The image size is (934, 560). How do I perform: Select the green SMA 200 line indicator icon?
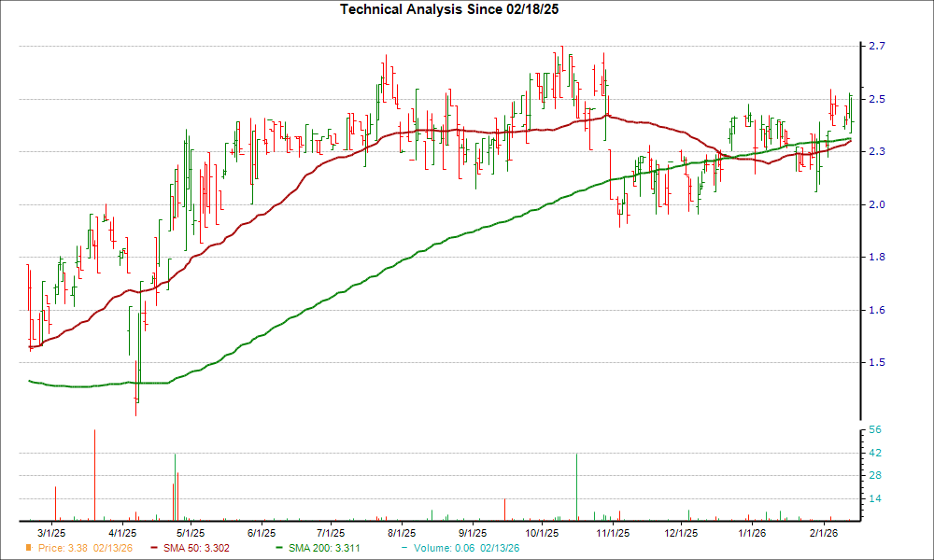[277, 550]
